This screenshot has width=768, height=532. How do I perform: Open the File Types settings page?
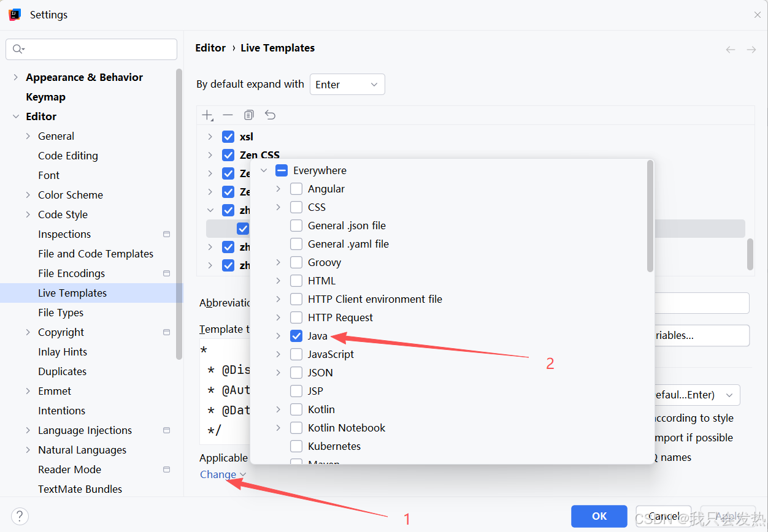point(61,313)
